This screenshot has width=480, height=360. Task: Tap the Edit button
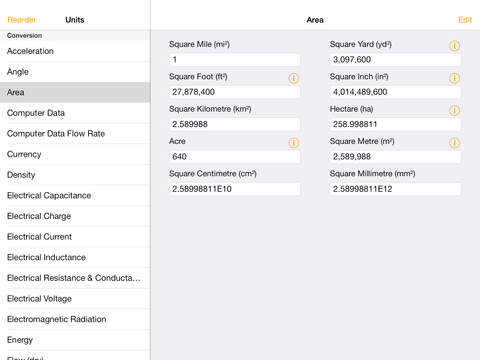(465, 20)
